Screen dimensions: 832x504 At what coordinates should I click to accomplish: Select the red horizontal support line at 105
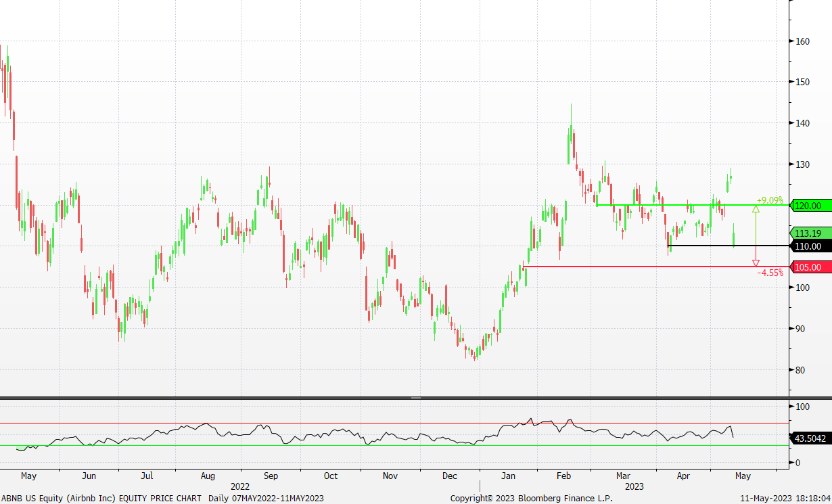click(655, 267)
